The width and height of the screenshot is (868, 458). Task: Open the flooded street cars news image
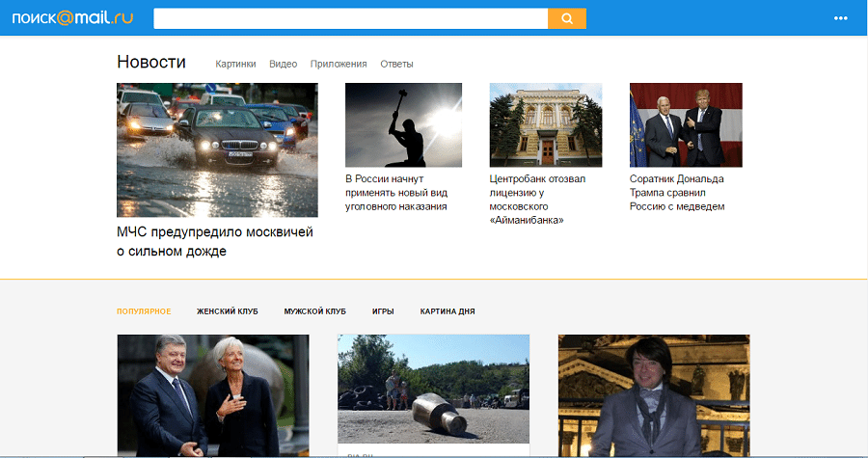point(217,149)
